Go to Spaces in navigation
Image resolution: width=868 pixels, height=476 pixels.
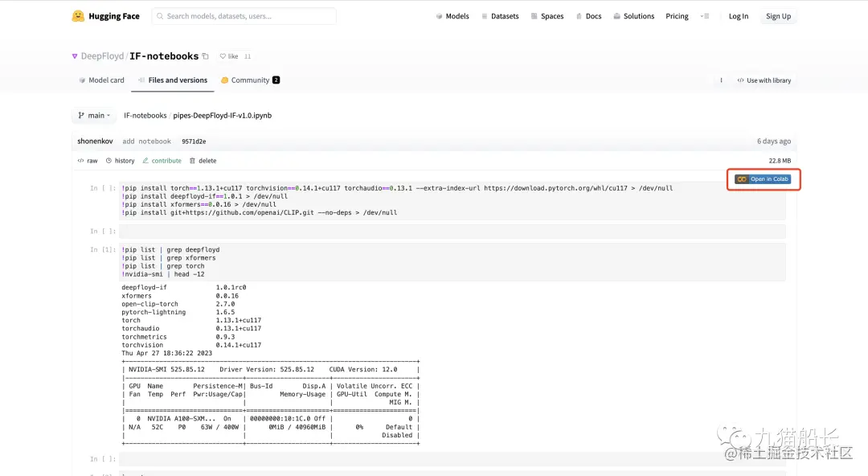(x=547, y=16)
